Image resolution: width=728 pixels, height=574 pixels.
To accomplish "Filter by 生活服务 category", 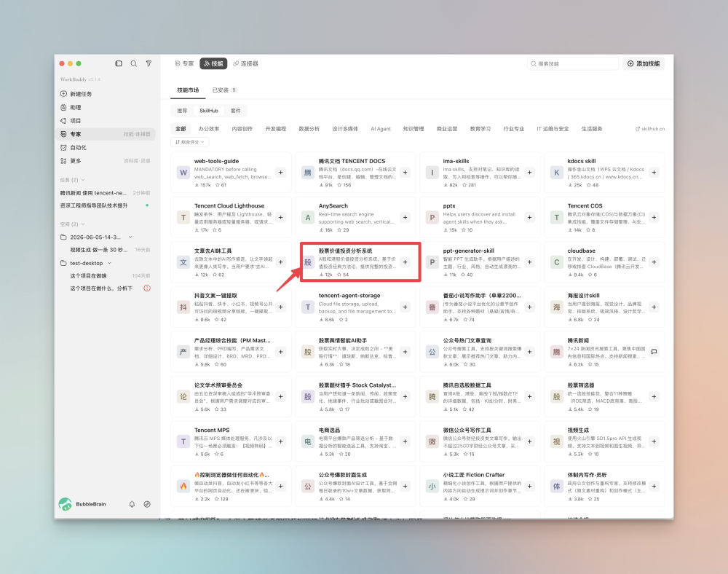I will (592, 129).
